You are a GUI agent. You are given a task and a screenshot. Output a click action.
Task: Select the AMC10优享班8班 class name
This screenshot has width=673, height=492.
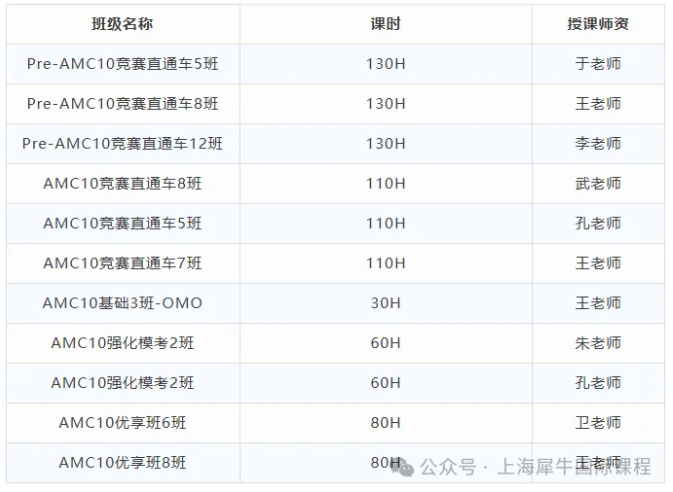pos(122,463)
